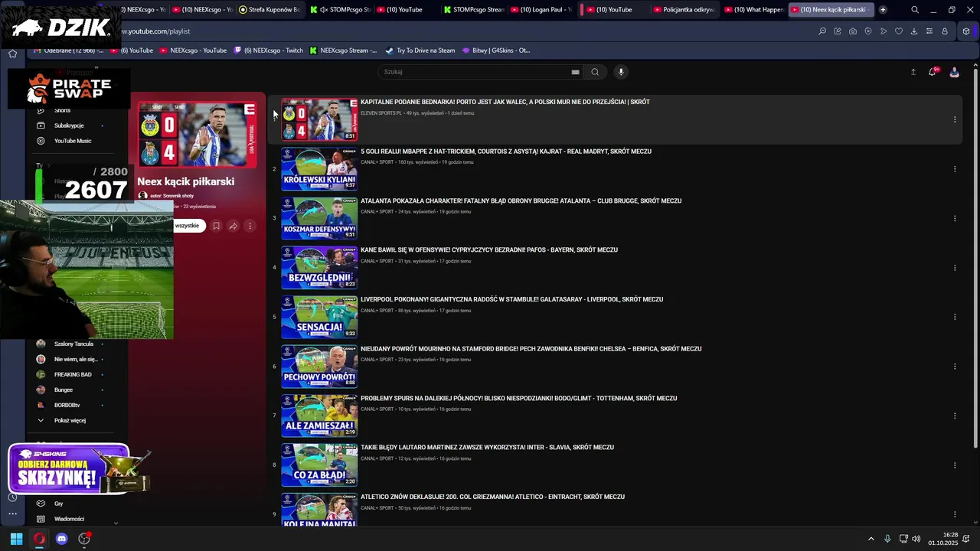The height and width of the screenshot is (551, 980).
Task: Open the FREAKING BAD subscription channel
Action: 69,374
